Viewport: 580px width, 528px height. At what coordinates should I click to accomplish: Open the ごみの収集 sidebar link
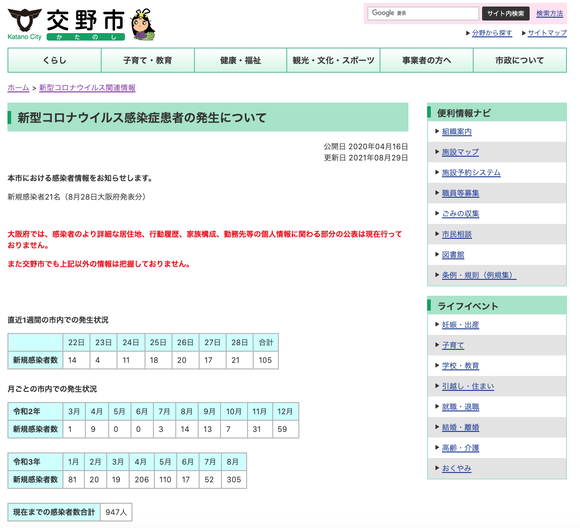click(460, 214)
